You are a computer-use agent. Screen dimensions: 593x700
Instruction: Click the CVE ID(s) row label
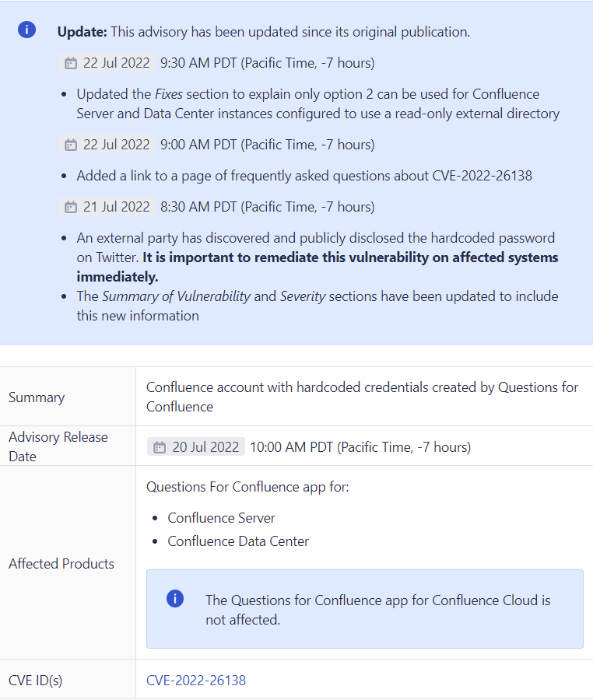click(36, 681)
